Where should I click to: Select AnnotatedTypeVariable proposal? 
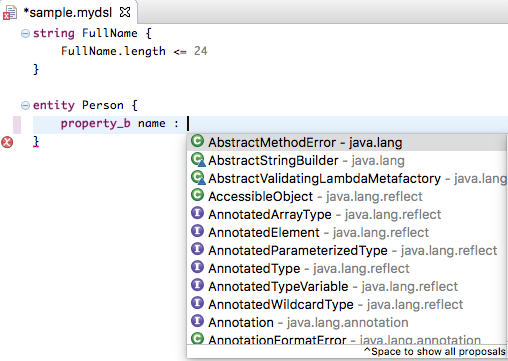click(x=347, y=286)
